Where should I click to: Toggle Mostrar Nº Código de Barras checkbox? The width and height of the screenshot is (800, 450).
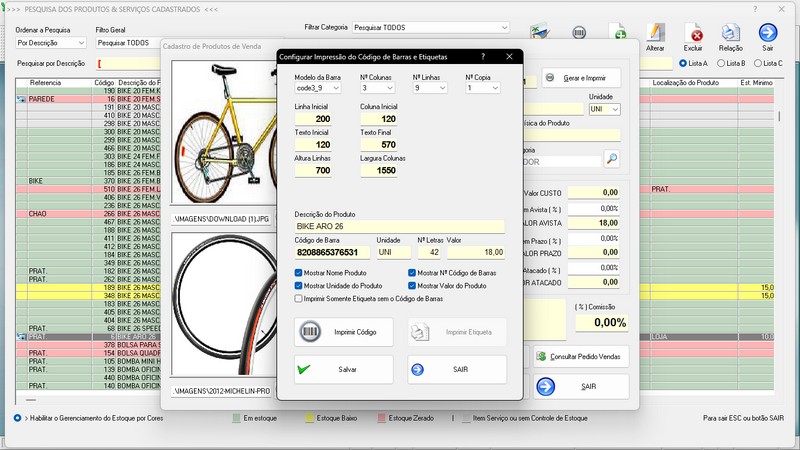pyautogui.click(x=412, y=273)
